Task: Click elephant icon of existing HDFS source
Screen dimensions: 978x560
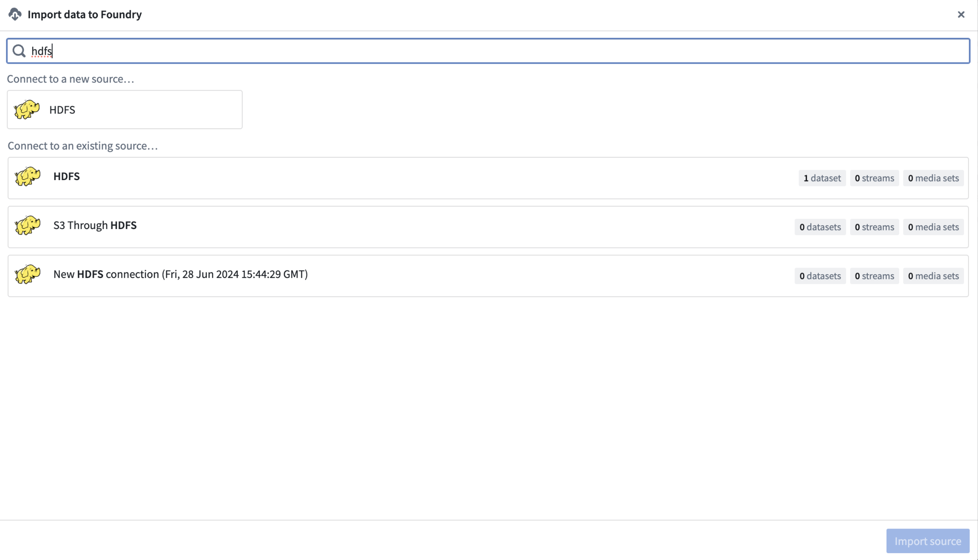Action: [x=28, y=177]
